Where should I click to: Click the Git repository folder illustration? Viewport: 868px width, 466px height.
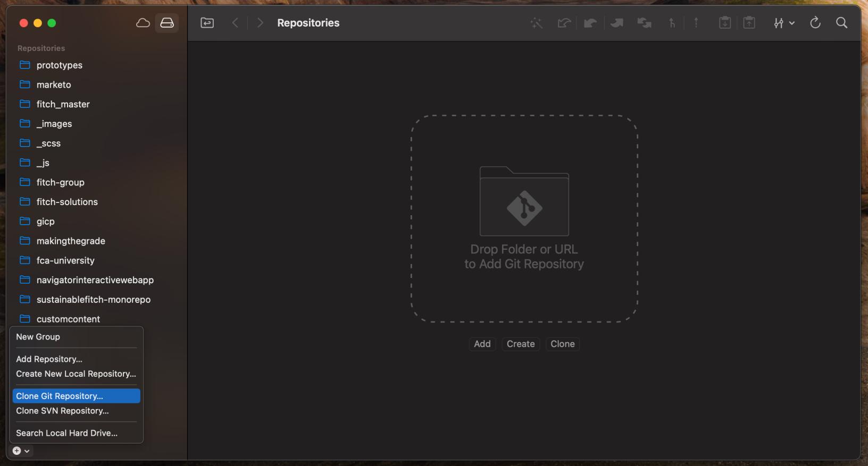[x=524, y=201]
